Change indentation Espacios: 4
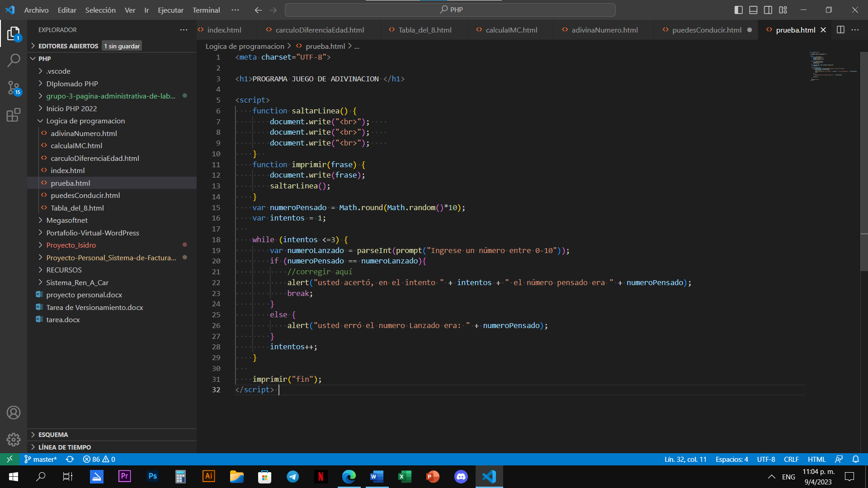This screenshot has height=488, width=868. tap(731, 459)
